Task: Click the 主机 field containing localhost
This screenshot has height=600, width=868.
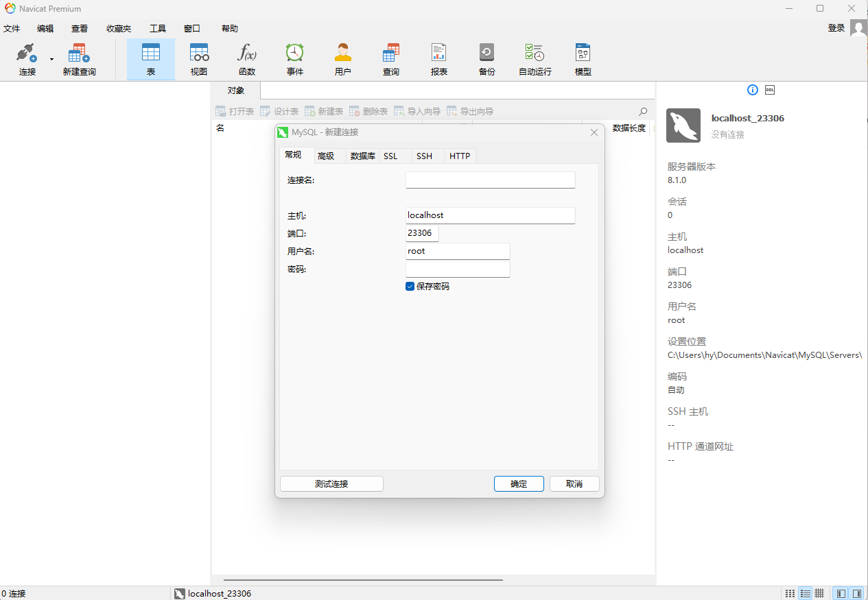Action: coord(490,215)
